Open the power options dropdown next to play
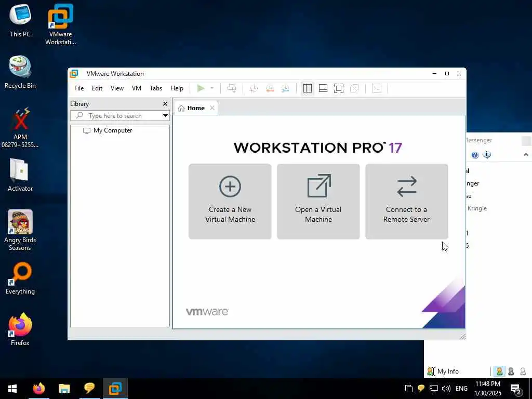The width and height of the screenshot is (532, 399). [x=212, y=88]
